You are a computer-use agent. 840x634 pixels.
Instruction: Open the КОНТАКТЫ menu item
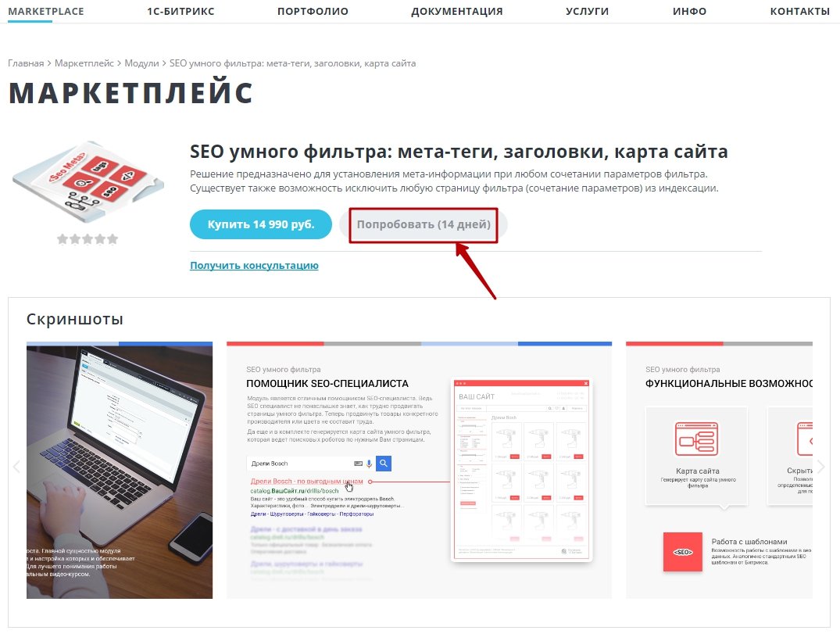click(x=800, y=11)
